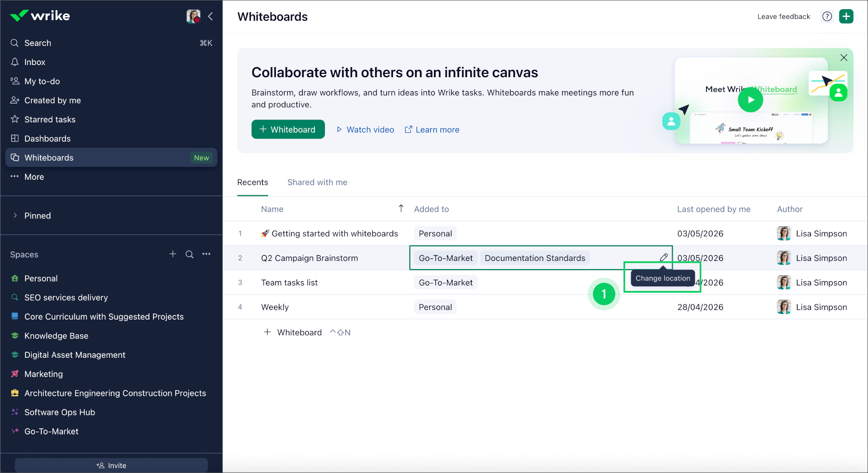Create a new Whiteboard from the banner
868x473 pixels.
pos(288,129)
